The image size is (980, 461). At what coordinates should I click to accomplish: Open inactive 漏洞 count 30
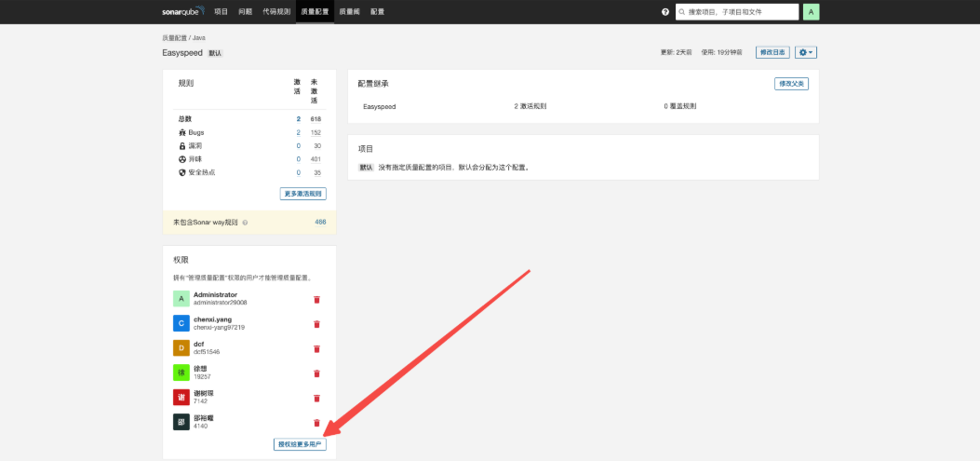pyautogui.click(x=317, y=145)
